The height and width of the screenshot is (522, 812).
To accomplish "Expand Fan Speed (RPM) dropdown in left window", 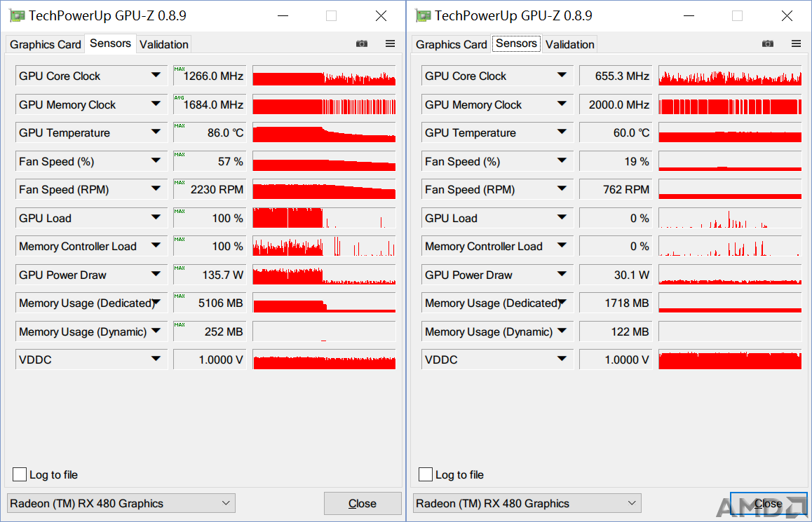I will click(x=156, y=189).
